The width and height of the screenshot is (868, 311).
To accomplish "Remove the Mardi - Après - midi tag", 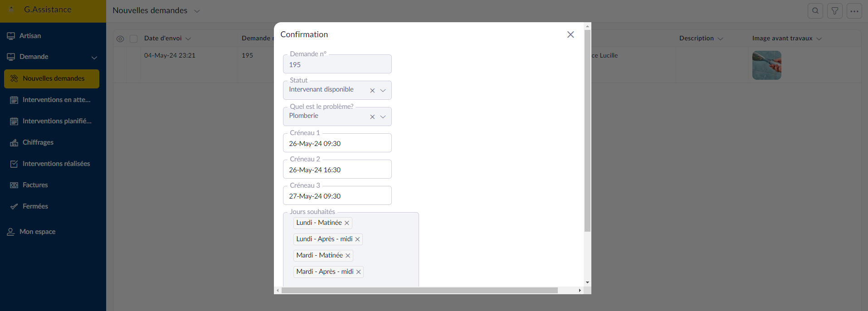I will [x=358, y=272].
